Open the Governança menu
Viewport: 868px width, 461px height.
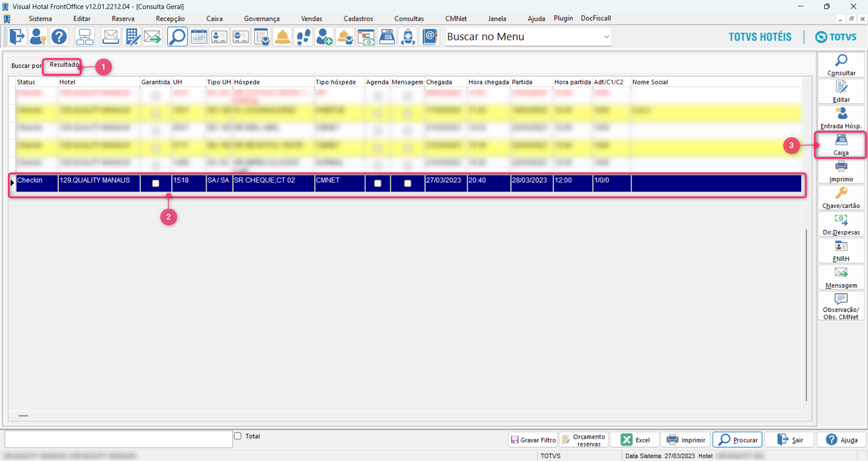(x=262, y=19)
